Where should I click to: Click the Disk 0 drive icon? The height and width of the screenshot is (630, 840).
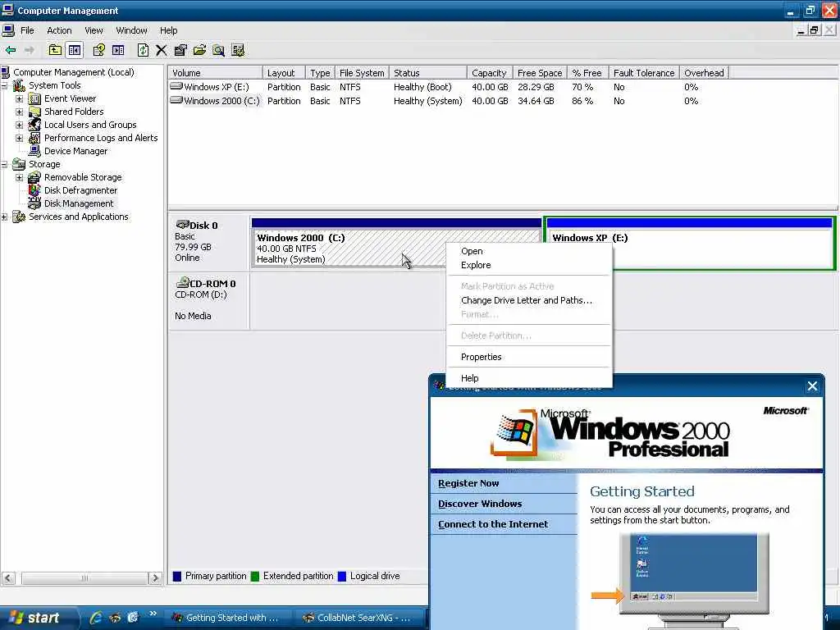[182, 225]
